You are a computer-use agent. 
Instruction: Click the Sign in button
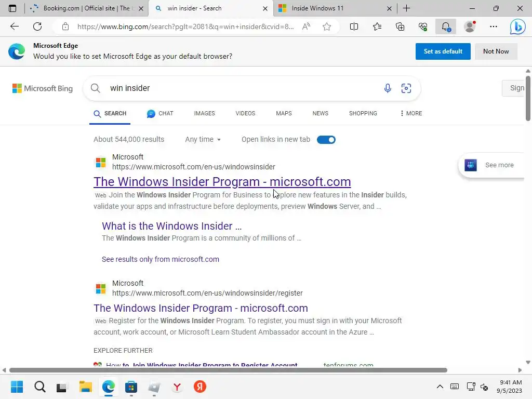tap(513, 88)
